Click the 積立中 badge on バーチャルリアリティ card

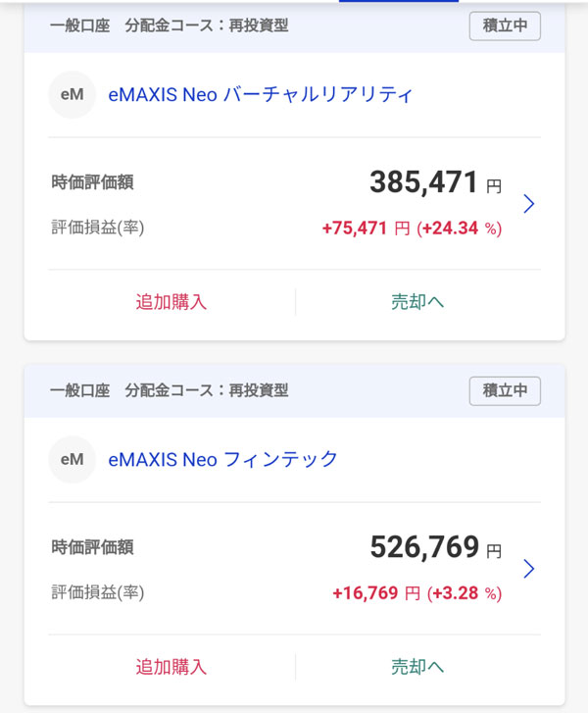(505, 25)
